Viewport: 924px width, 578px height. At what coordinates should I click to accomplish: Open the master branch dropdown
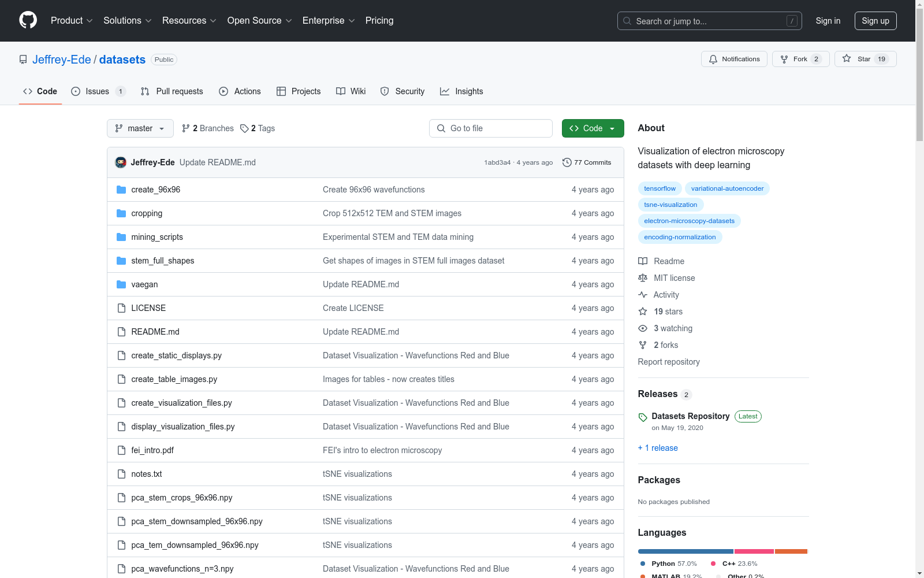[140, 128]
